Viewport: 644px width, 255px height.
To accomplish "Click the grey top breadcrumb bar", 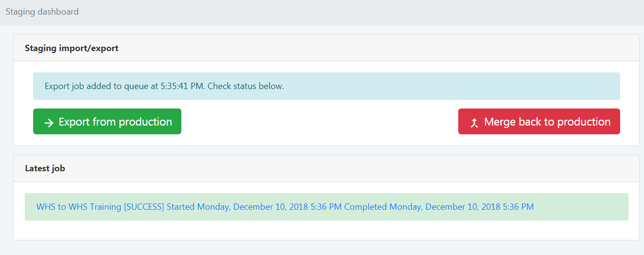I will (x=341, y=12).
